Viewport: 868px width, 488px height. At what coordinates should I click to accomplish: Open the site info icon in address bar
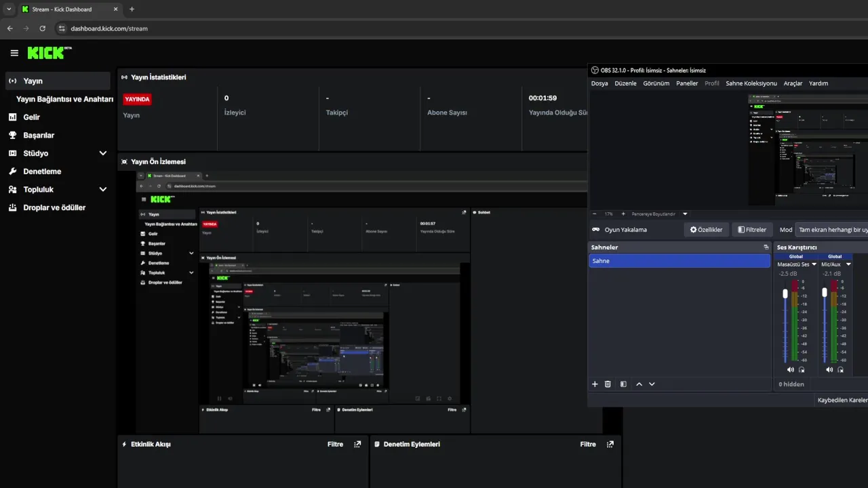[x=61, y=28]
